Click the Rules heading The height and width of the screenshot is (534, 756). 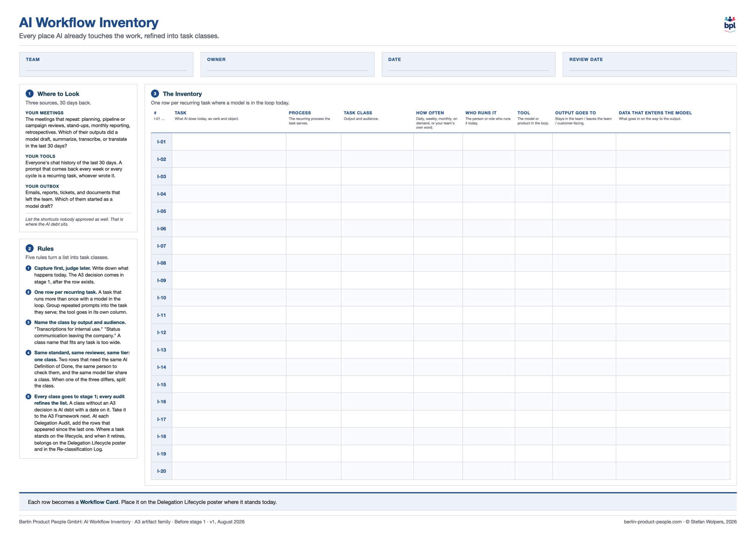pos(45,248)
